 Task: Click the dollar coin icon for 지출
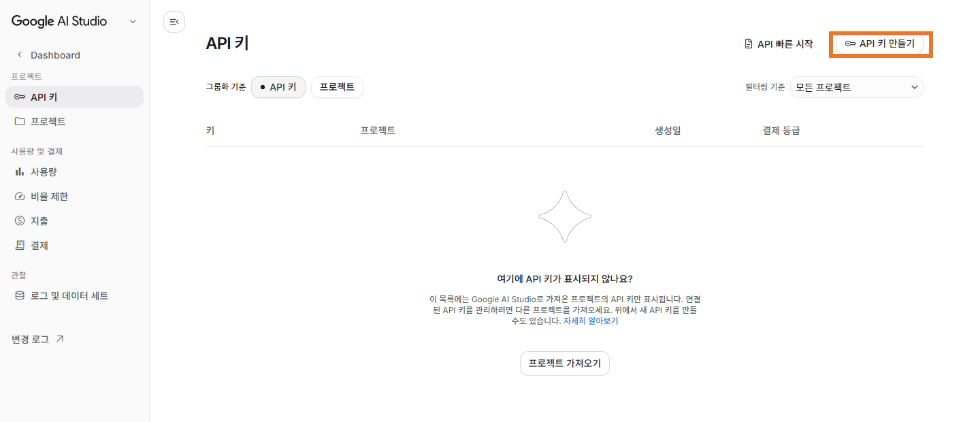click(20, 221)
